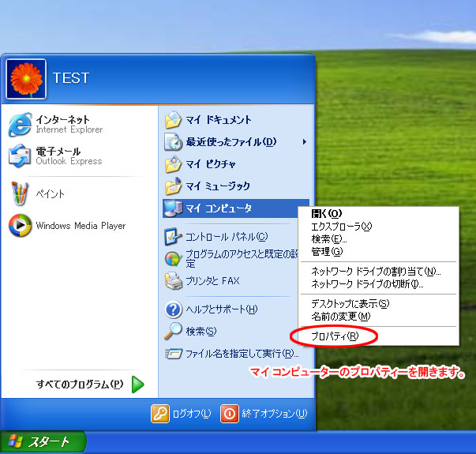Click the ファイル名を指定して実行 run icon
The width and height of the screenshot is (476, 454).
point(174,354)
